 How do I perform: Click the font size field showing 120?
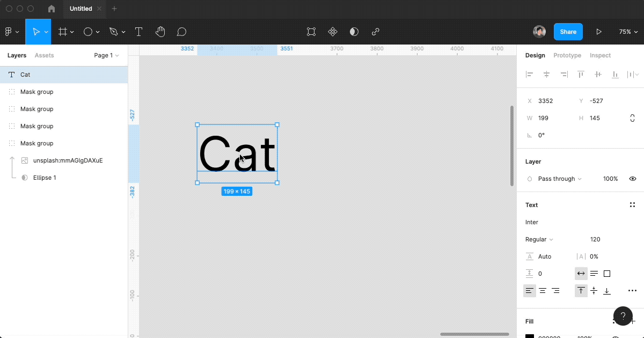pyautogui.click(x=595, y=239)
